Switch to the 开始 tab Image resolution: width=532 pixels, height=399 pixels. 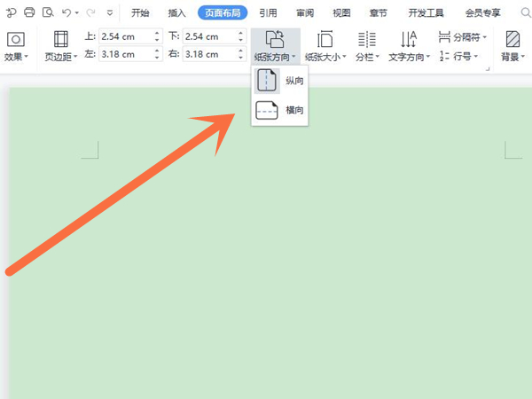click(x=140, y=13)
